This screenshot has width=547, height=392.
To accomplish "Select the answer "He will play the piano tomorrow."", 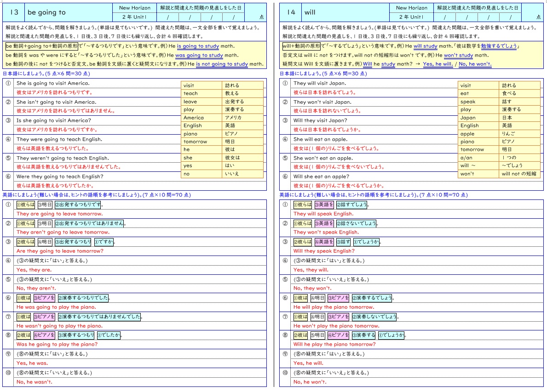I will (x=334, y=307).
